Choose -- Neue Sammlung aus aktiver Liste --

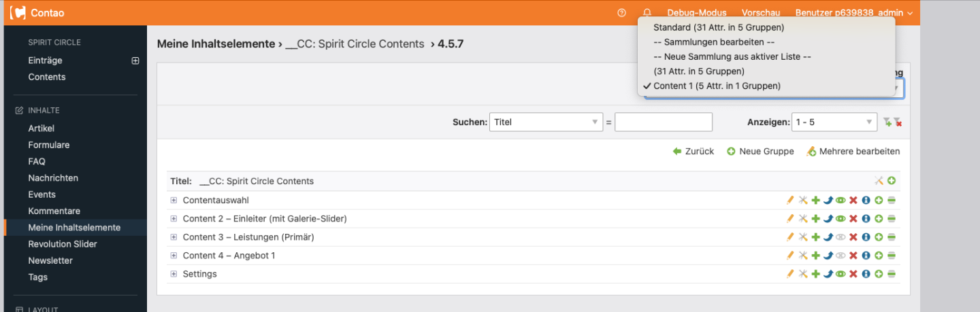(732, 56)
